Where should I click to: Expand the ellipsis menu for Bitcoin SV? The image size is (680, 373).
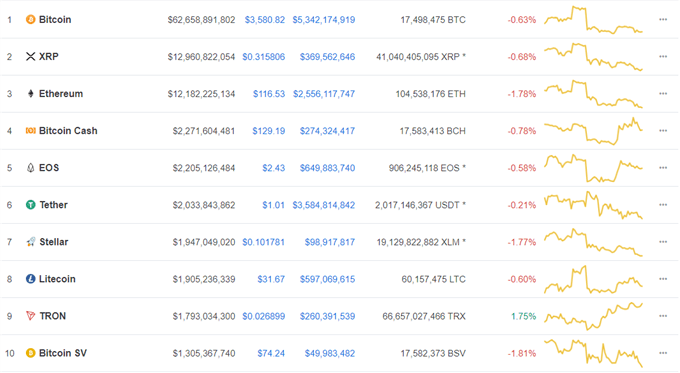tap(663, 353)
